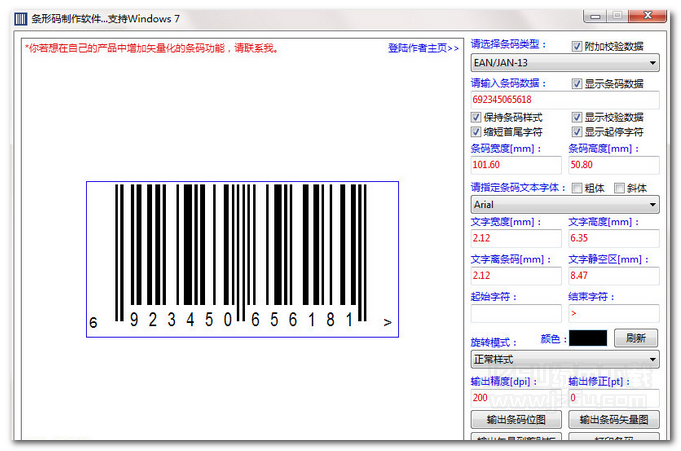Screen dimensions: 681x451
Task: Click the 输出条码位图 button
Action: tap(516, 419)
